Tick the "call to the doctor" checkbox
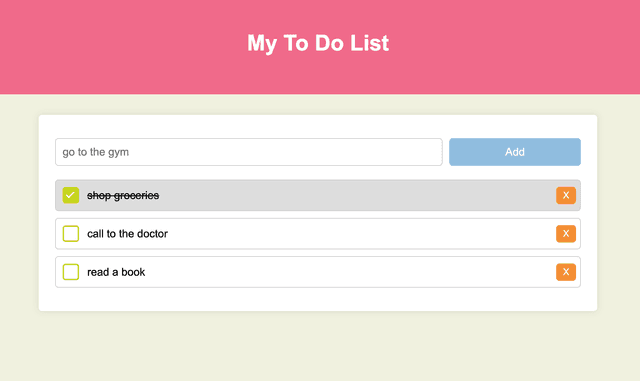The image size is (640, 381). coord(71,234)
